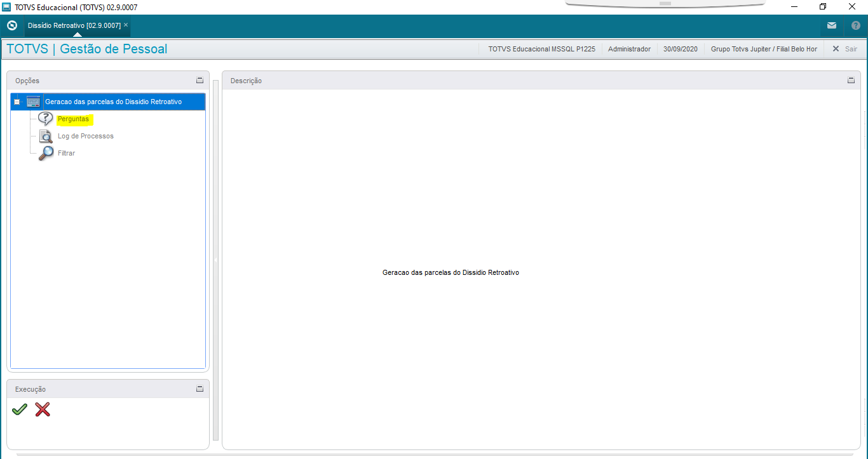Click the Administrador user label
This screenshot has width=868, height=459.
(x=629, y=49)
